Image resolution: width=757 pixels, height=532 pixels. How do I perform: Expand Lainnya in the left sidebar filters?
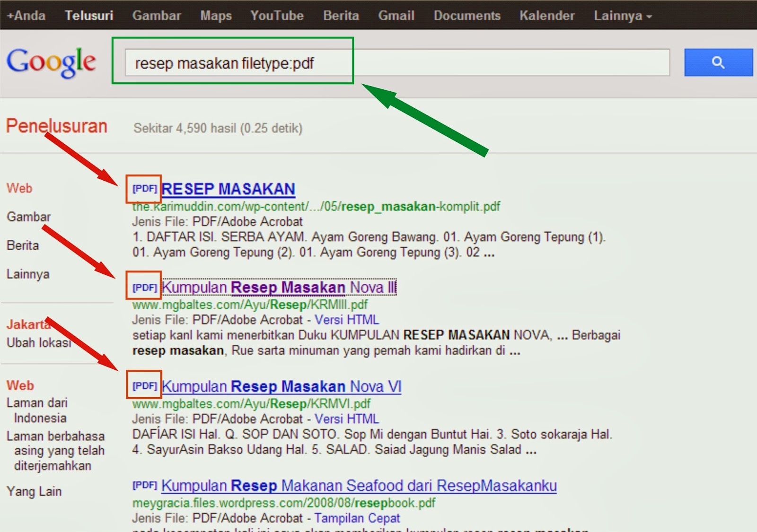pos(27,273)
